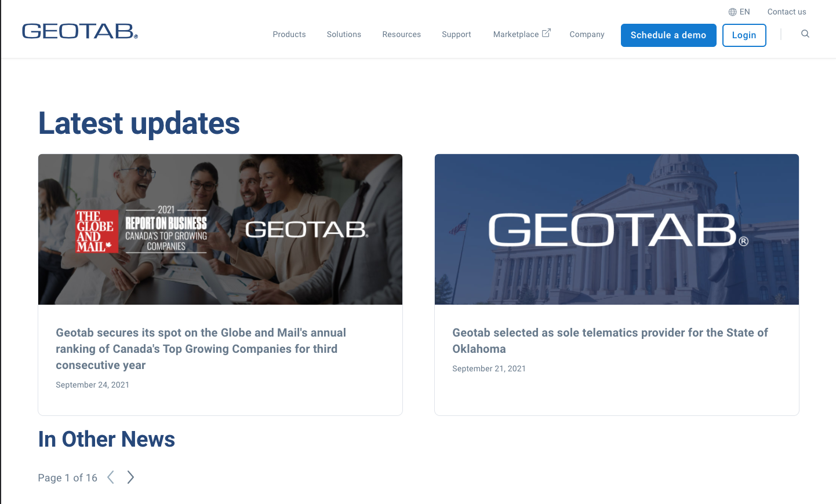
Task: Click the Geotab logo in the header
Action: coord(79,31)
